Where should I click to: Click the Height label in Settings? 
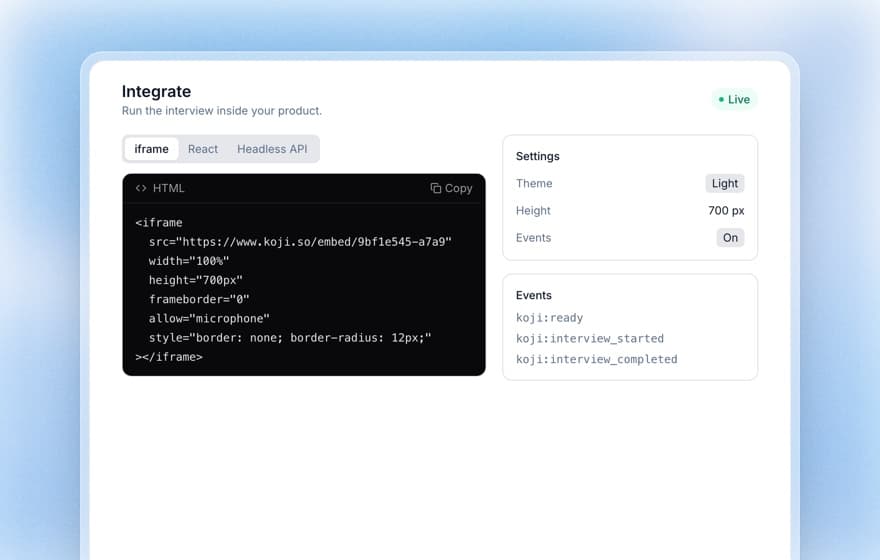pos(533,210)
